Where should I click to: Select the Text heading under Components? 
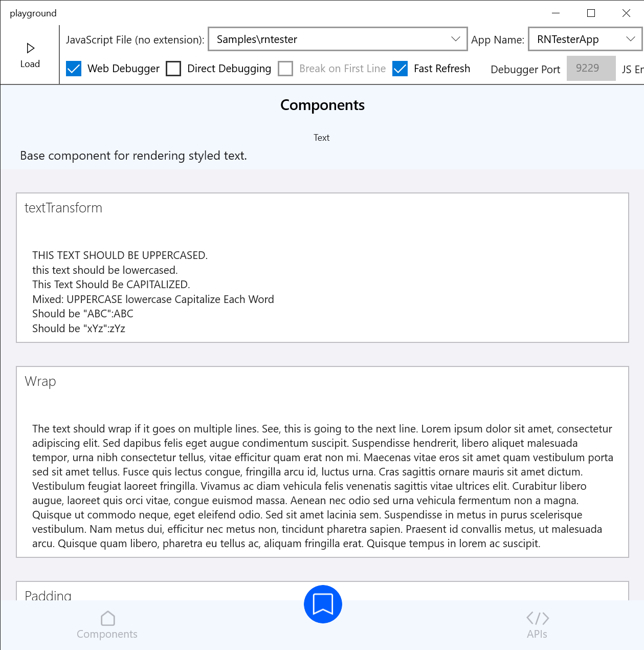pyautogui.click(x=321, y=137)
